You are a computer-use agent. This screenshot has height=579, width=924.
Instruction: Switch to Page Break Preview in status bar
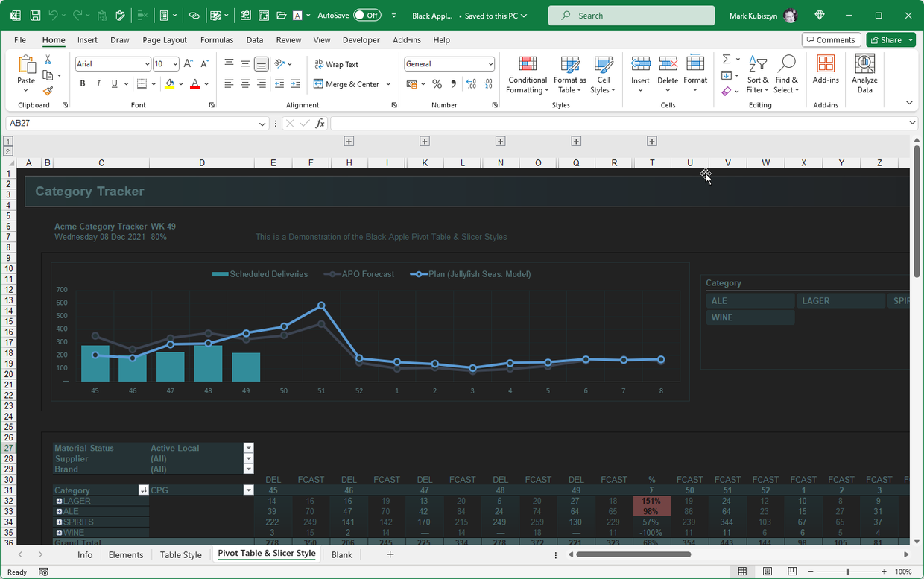coord(791,572)
